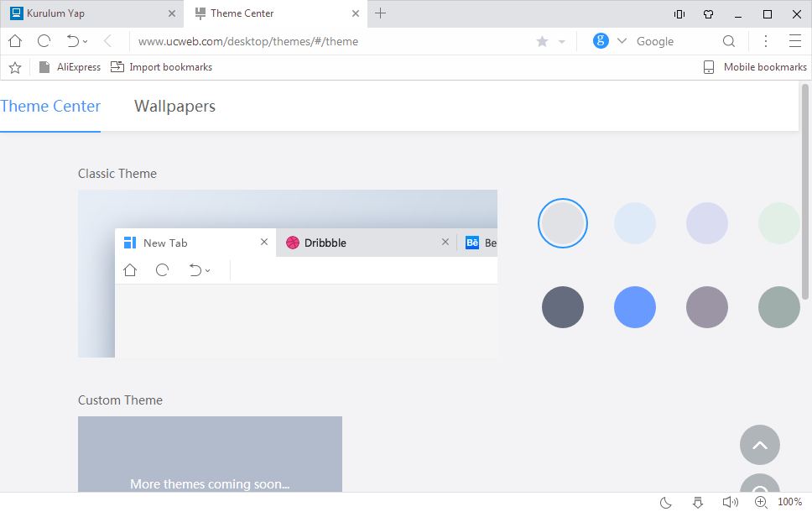Click the Home icon in the toolbar

coord(15,41)
